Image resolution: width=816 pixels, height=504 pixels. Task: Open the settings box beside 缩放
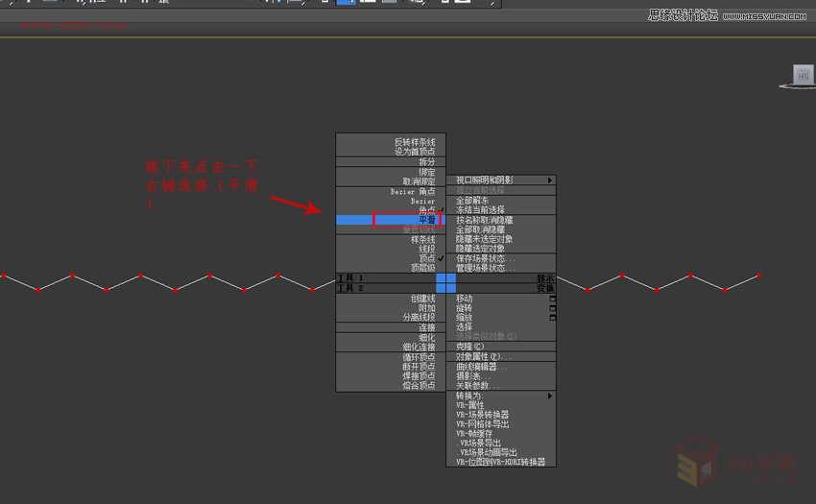[552, 318]
